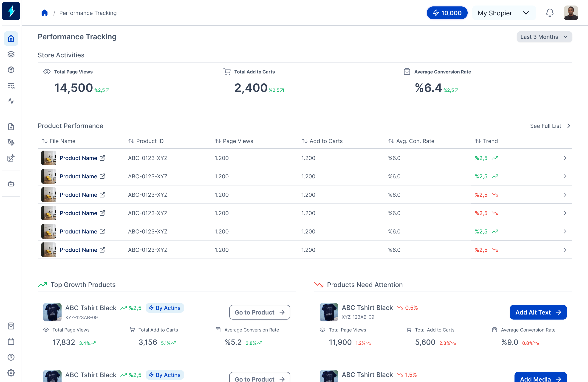Click the 11,900 page views value
This screenshot has width=588, height=382.
click(340, 342)
